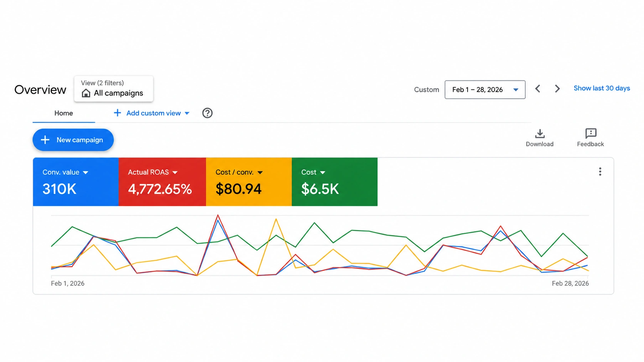Click the Overview page heading
Viewport: 644px width, 362px height.
tap(40, 90)
